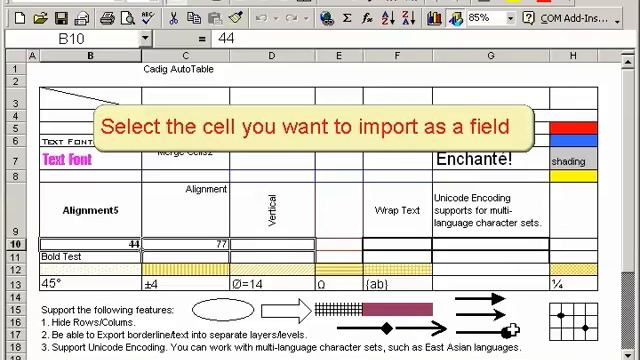Open the Redo history dropdown arrow

point(306,18)
